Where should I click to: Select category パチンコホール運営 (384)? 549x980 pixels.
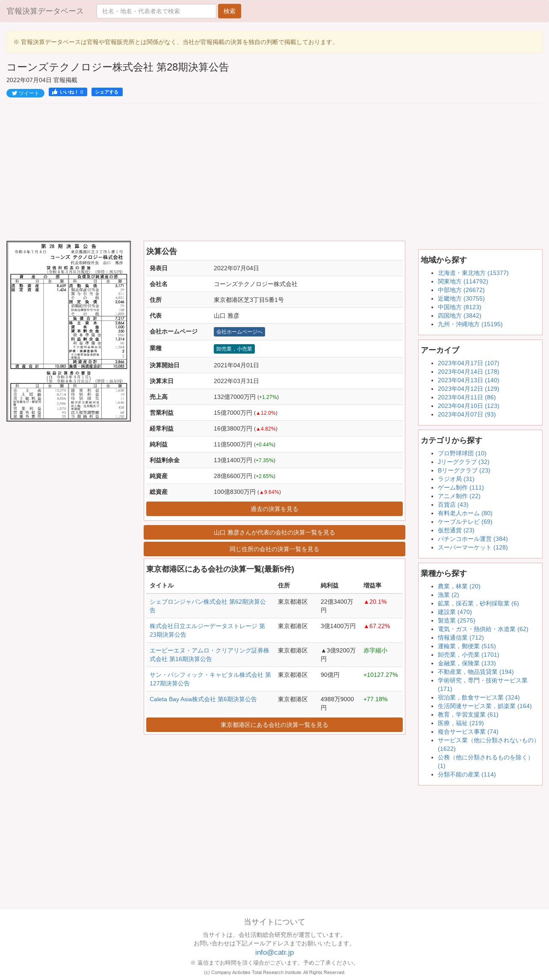pos(472,539)
